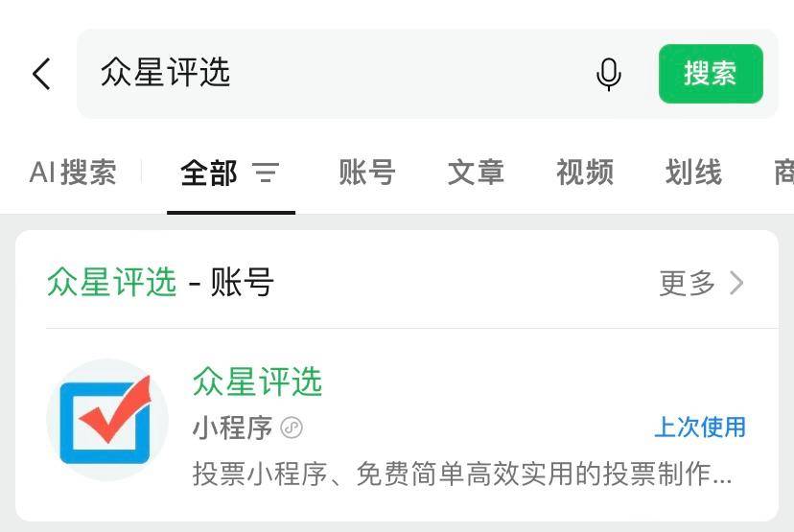Screen dimensions: 794x532
Task: Tap the microphone voice search icon
Action: tap(609, 74)
